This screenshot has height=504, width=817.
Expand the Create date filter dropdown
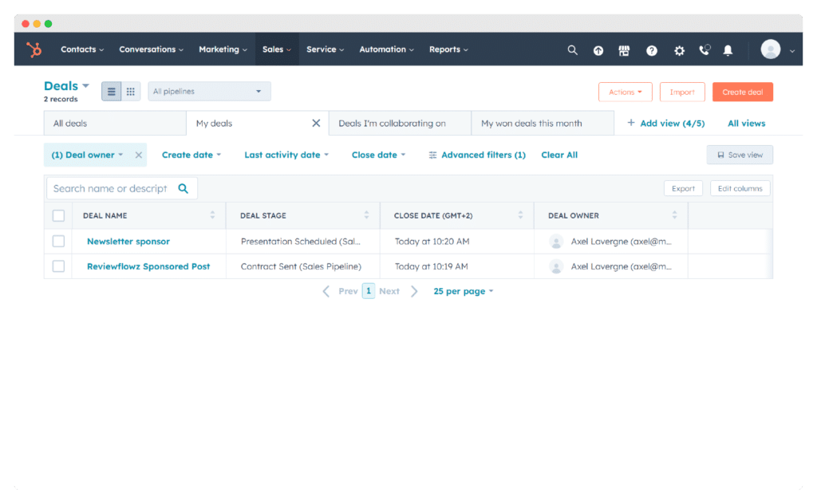pos(191,154)
